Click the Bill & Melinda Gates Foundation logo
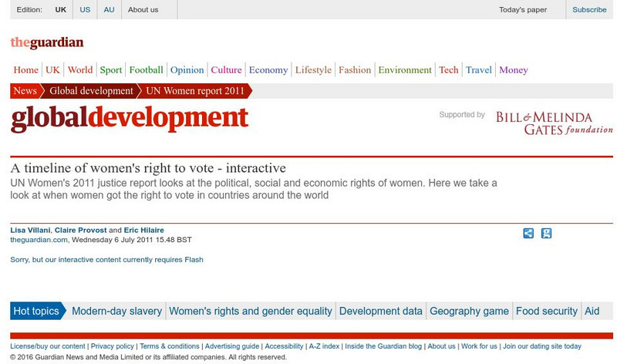Screen dimensions: 617x364 click(554, 123)
